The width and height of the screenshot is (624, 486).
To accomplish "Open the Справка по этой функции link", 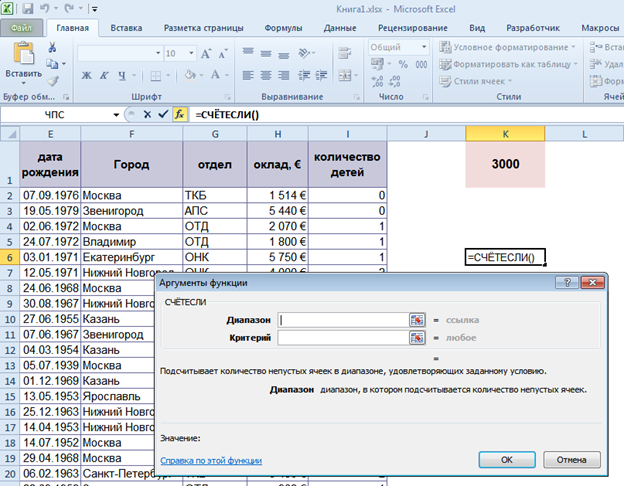I will (x=211, y=461).
